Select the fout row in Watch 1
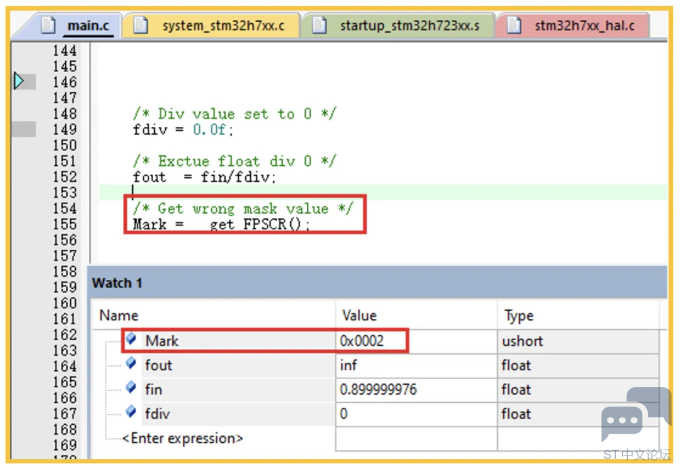Viewport: 680px width, 470px height. tap(376, 365)
